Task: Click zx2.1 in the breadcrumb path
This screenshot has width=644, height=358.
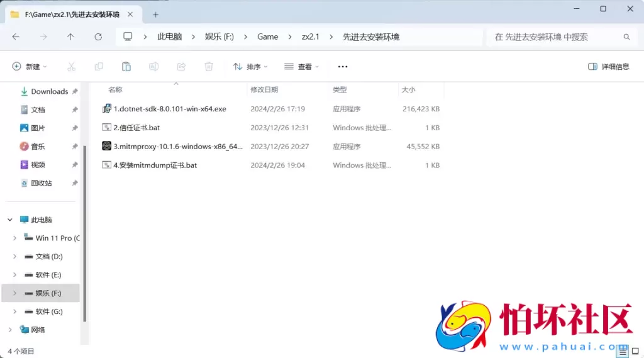Action: tap(311, 36)
